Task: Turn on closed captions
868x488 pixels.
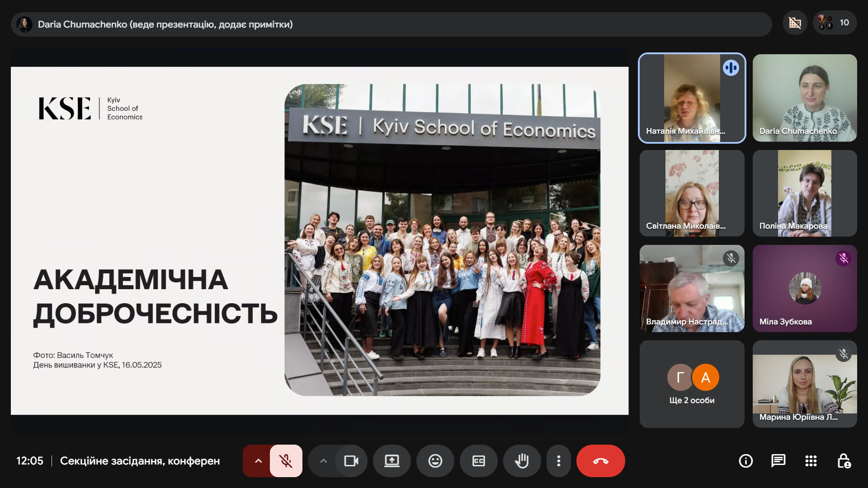Action: click(x=479, y=461)
